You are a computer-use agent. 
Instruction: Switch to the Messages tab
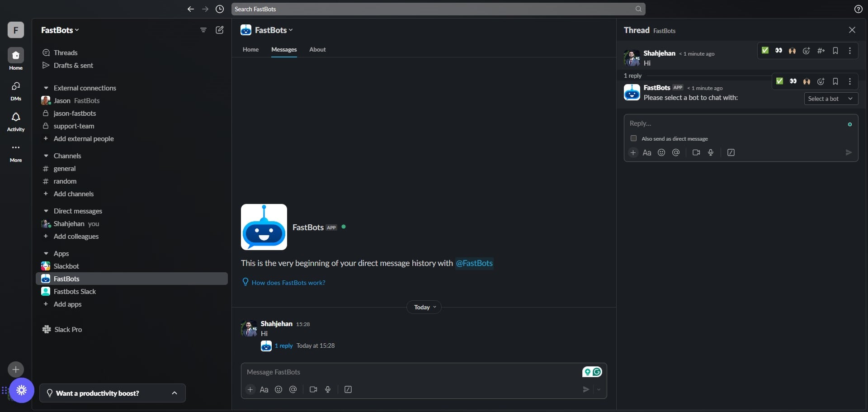click(x=284, y=49)
